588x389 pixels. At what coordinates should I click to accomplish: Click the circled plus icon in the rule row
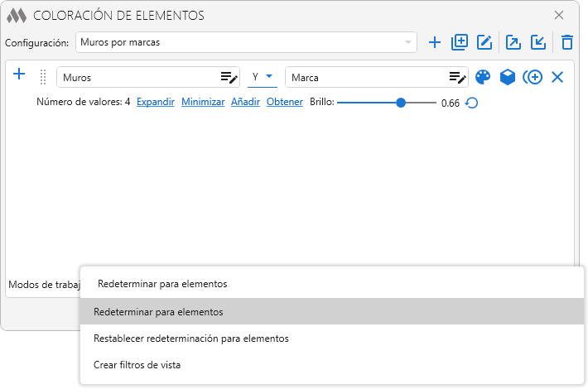coord(533,77)
